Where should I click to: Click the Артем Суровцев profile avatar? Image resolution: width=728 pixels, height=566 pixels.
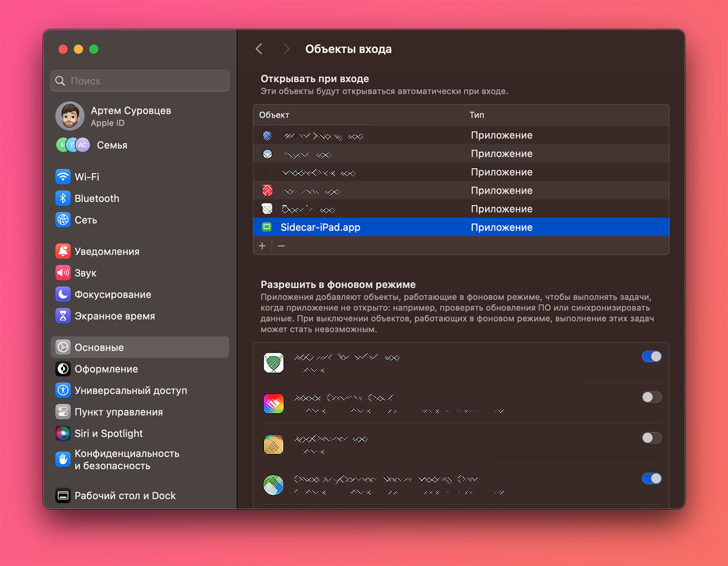[70, 116]
